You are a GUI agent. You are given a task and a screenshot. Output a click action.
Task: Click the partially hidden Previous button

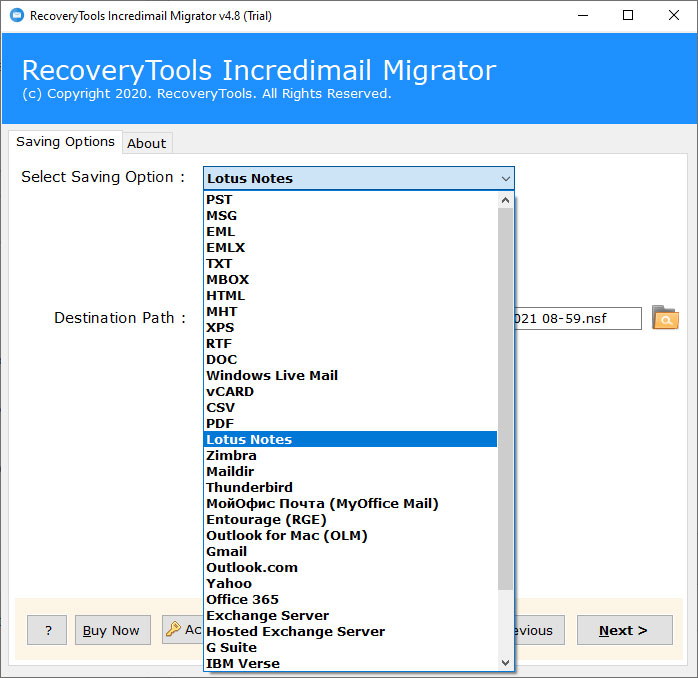540,630
